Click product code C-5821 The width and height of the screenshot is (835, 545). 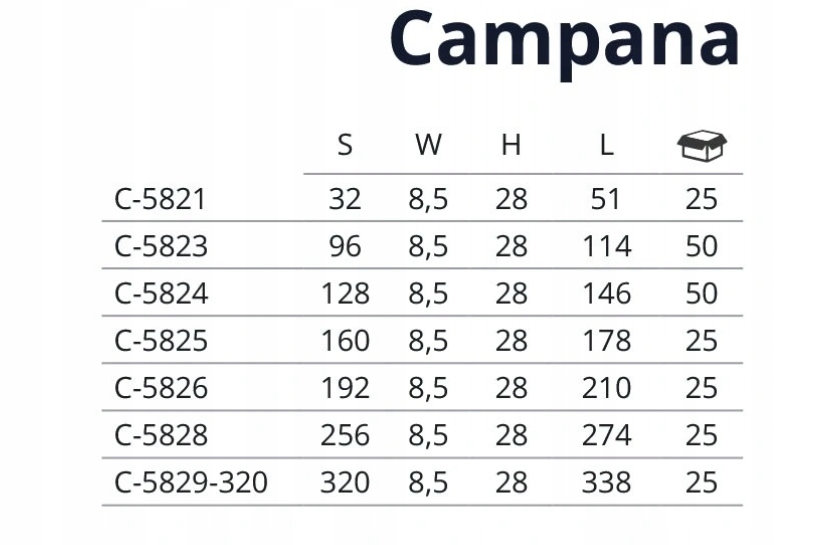click(160, 200)
